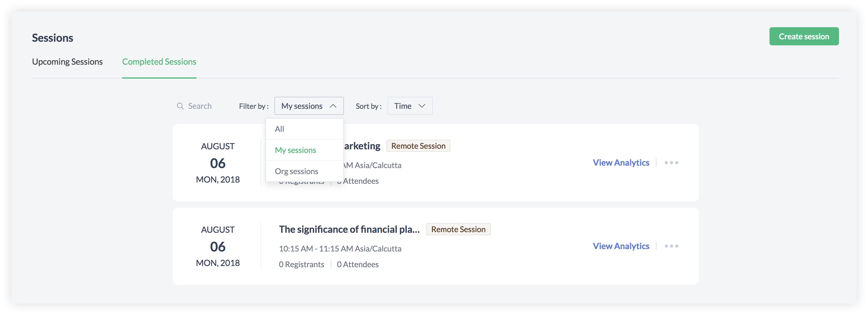Select All in the filter list
868x315 pixels.
(279, 129)
